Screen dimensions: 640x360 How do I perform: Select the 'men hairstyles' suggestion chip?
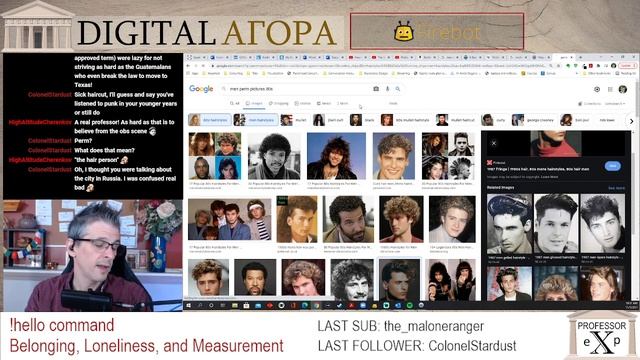click(256, 120)
